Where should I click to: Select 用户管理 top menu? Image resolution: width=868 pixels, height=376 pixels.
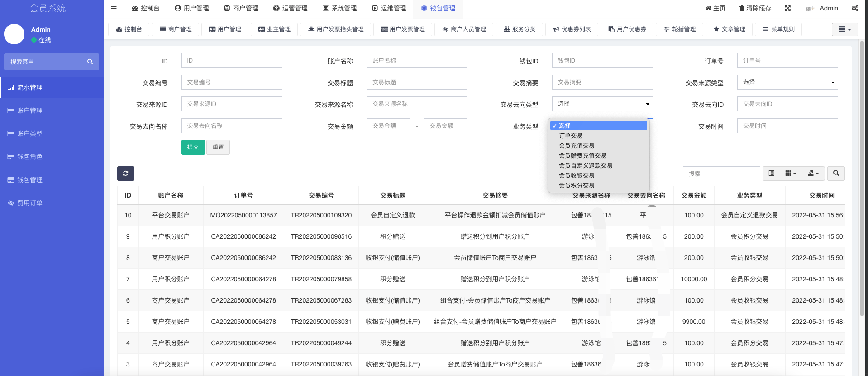tap(191, 8)
